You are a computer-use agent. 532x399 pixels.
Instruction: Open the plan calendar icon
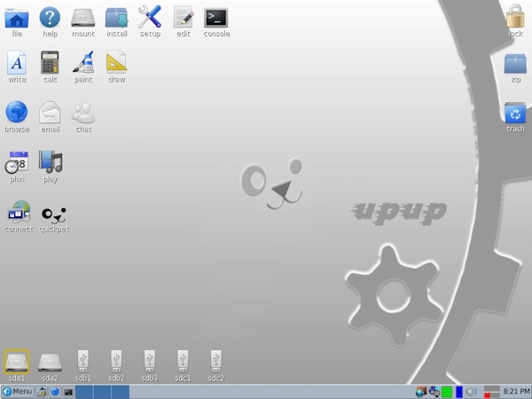click(x=17, y=162)
